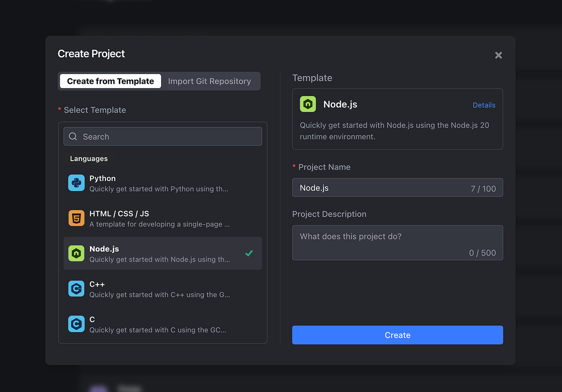Viewport: 562px width, 392px height.
Task: Click the C++ template icon
Action: click(76, 288)
